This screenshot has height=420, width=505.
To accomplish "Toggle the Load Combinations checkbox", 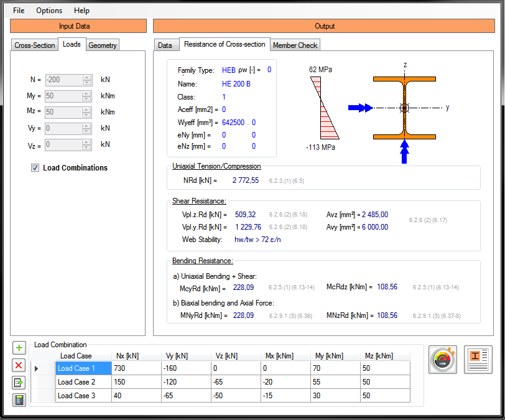I will 35,167.
